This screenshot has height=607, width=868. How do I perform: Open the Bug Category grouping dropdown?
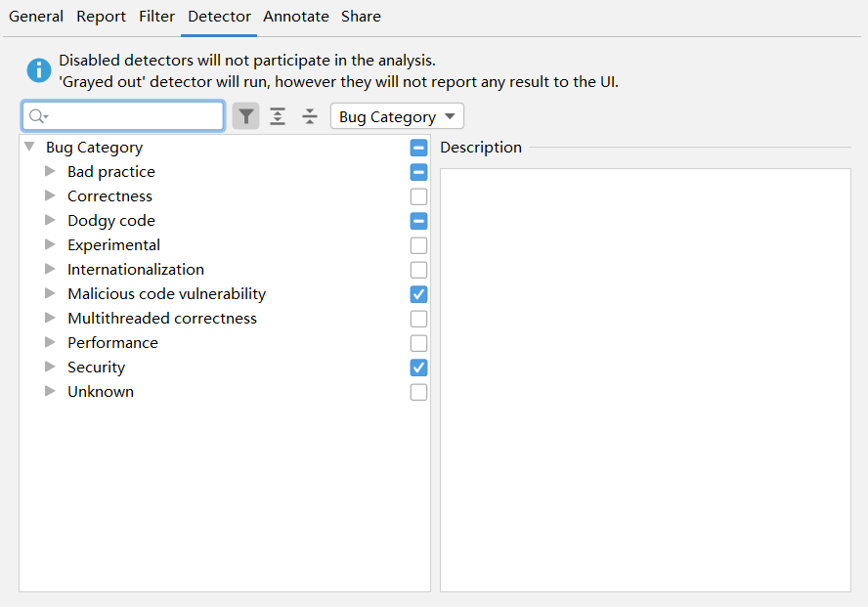pyautogui.click(x=397, y=117)
